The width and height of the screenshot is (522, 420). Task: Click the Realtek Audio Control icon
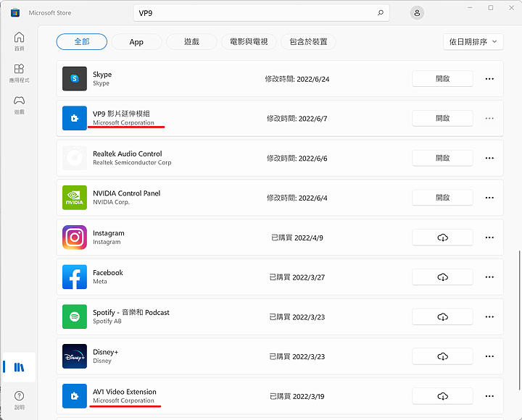(75, 158)
